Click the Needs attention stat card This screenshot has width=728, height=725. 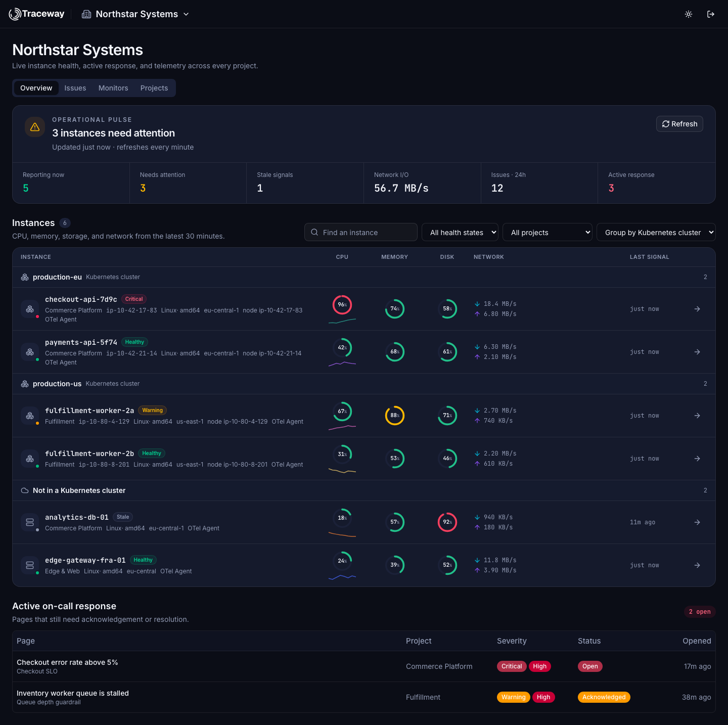pyautogui.click(x=188, y=183)
